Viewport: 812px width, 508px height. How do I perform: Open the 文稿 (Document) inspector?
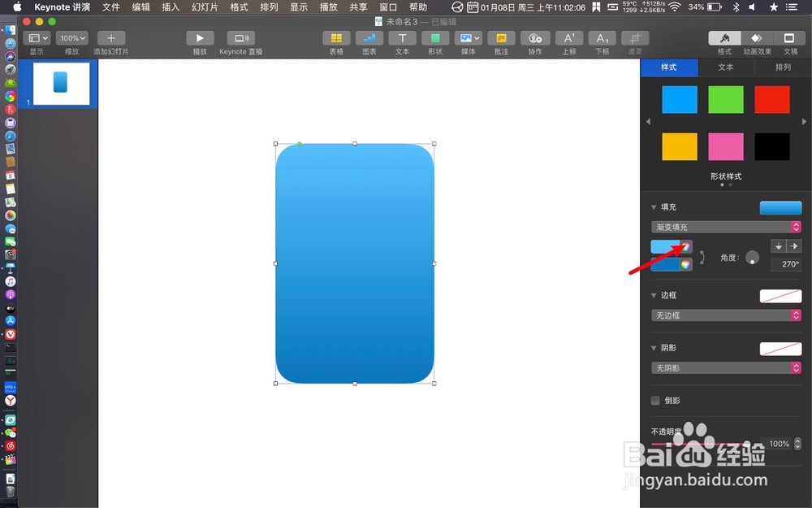tap(788, 38)
